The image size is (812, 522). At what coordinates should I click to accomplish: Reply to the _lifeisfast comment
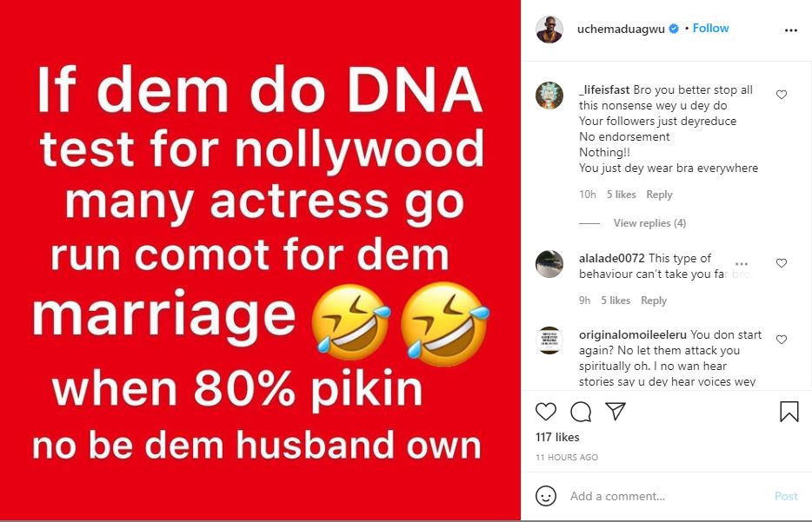click(659, 195)
